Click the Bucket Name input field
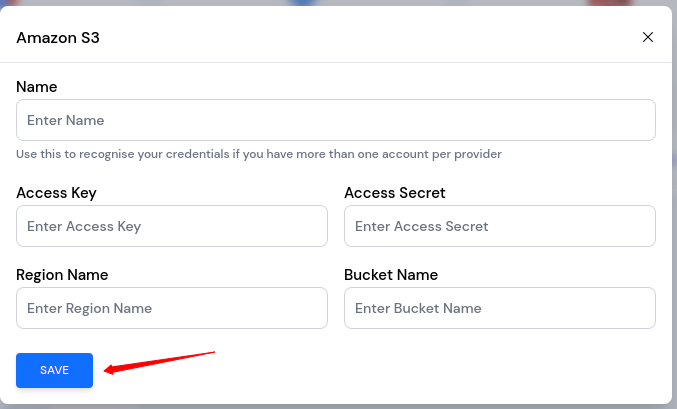This screenshot has width=677, height=409. [499, 308]
